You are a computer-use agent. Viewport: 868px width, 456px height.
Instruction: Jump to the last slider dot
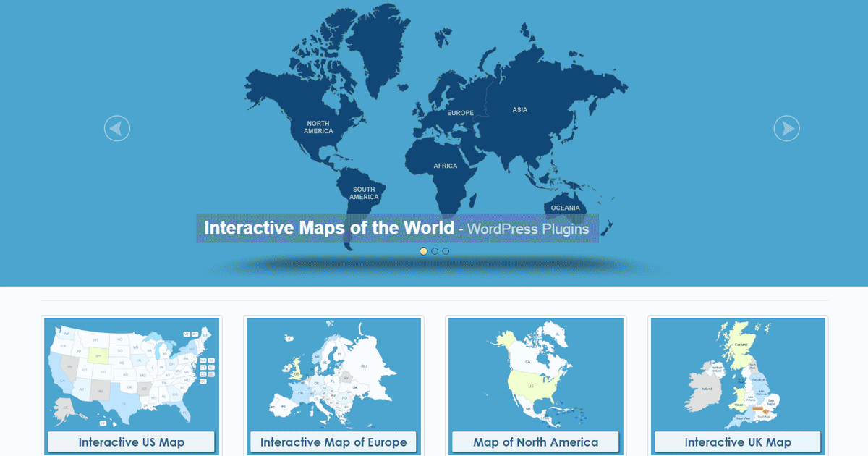[x=446, y=251]
